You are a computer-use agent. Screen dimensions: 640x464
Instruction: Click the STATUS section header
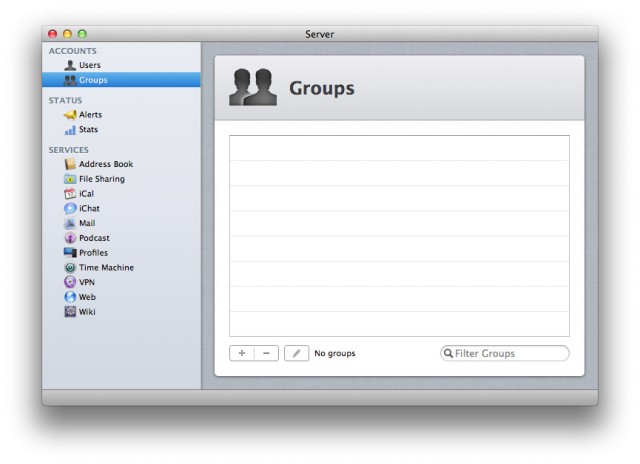pyautogui.click(x=65, y=100)
